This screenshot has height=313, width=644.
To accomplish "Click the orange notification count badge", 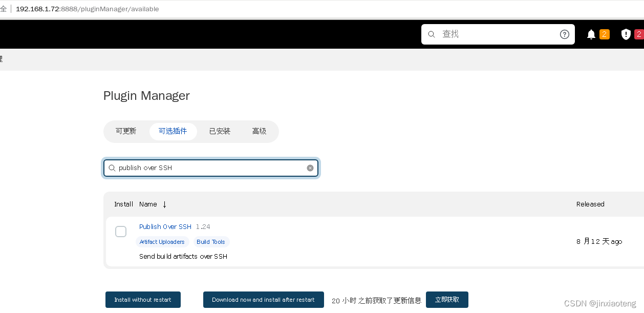I will (605, 34).
